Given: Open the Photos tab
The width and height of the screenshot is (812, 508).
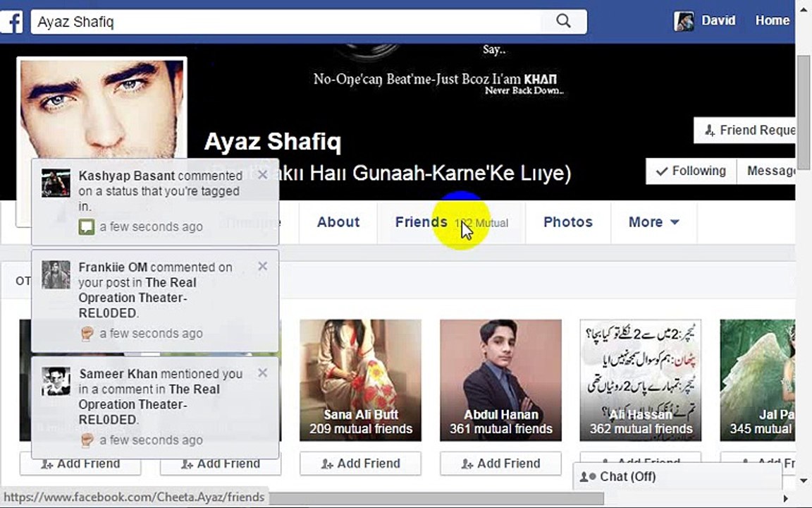Looking at the screenshot, I should (568, 222).
